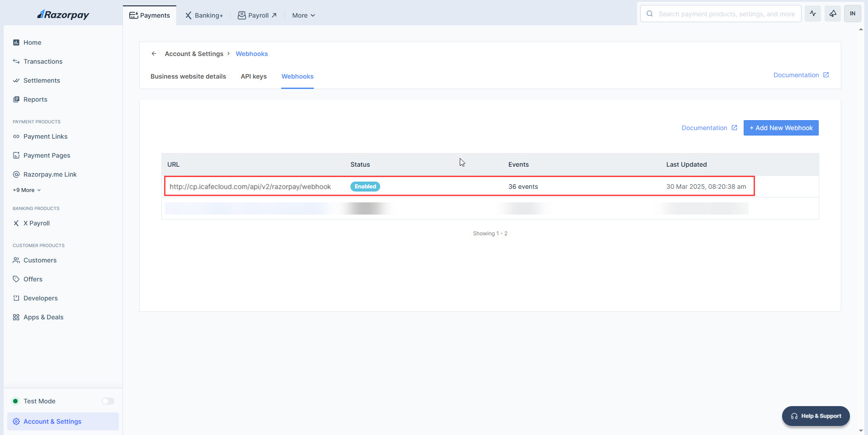
Task: Toggle the Test Mode switch
Action: coord(108,401)
